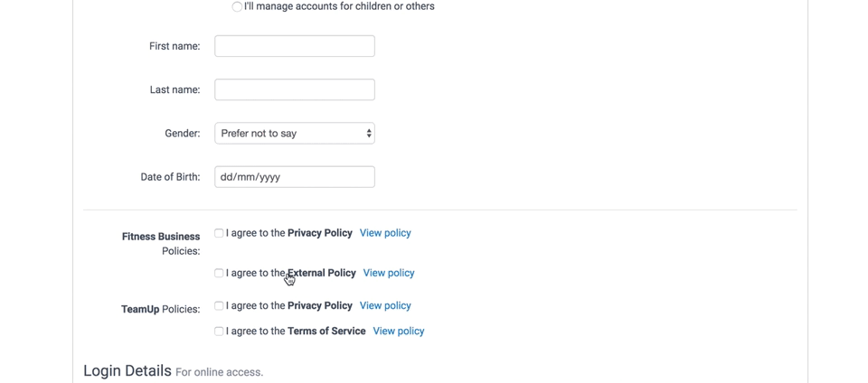The width and height of the screenshot is (868, 383).
Task: Click the Fitness Business Policies label
Action: point(161,243)
